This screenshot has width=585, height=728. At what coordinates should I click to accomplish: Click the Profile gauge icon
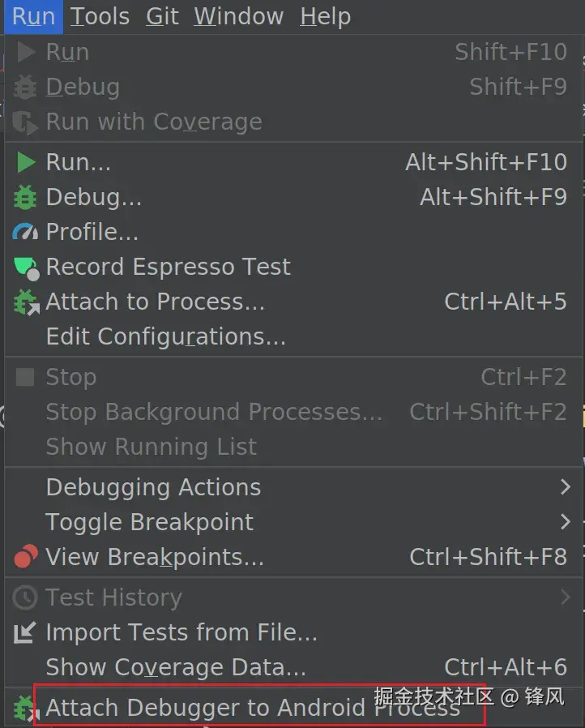click(x=26, y=232)
